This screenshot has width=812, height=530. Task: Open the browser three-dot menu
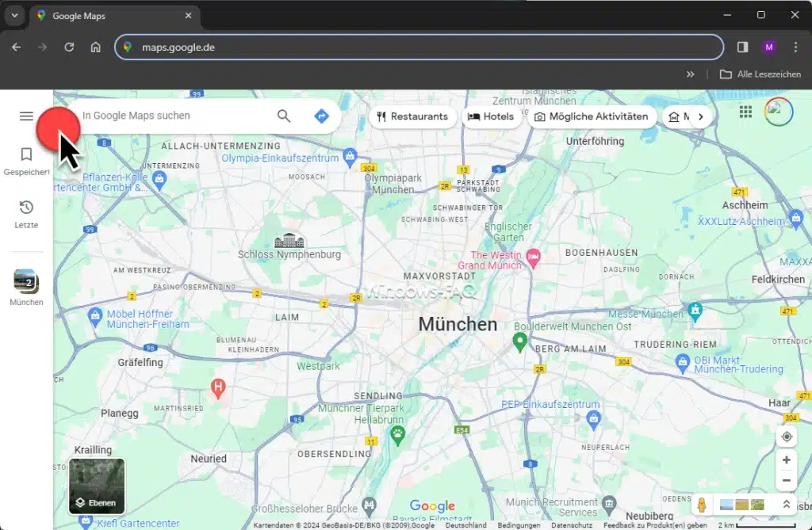click(795, 47)
